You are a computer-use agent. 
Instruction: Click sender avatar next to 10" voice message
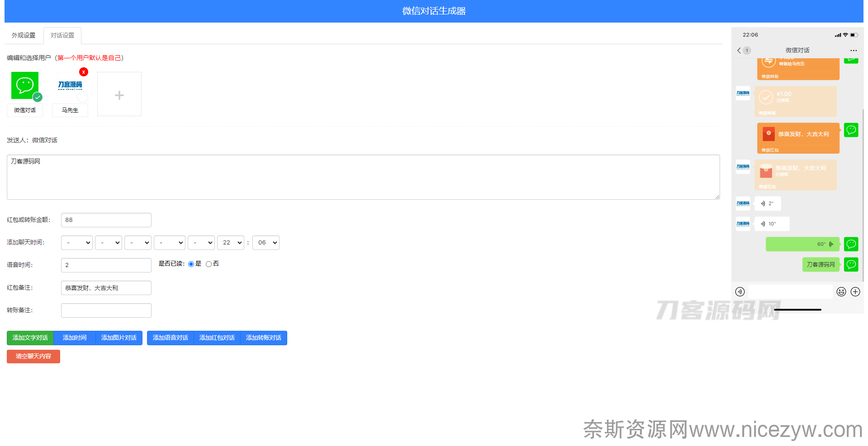tap(743, 224)
